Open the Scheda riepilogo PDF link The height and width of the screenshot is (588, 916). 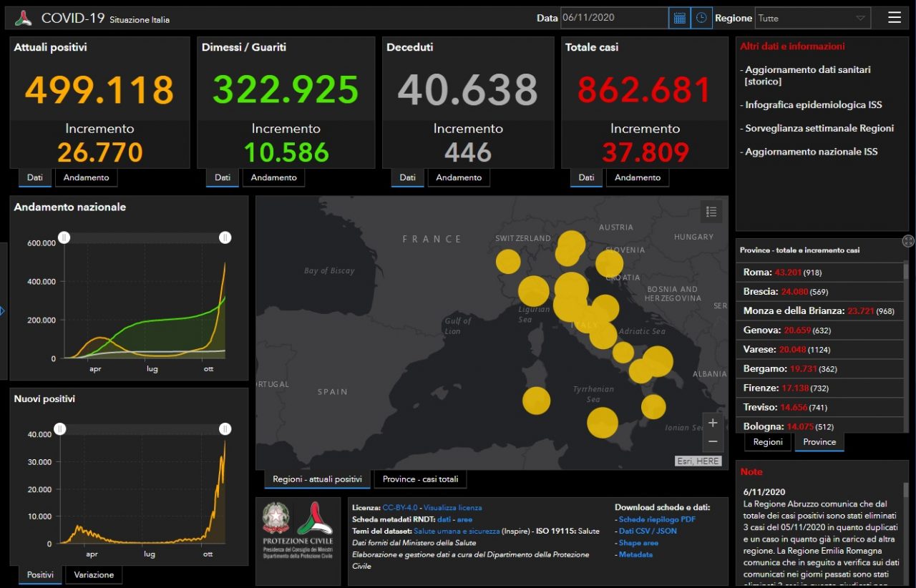(x=648, y=519)
